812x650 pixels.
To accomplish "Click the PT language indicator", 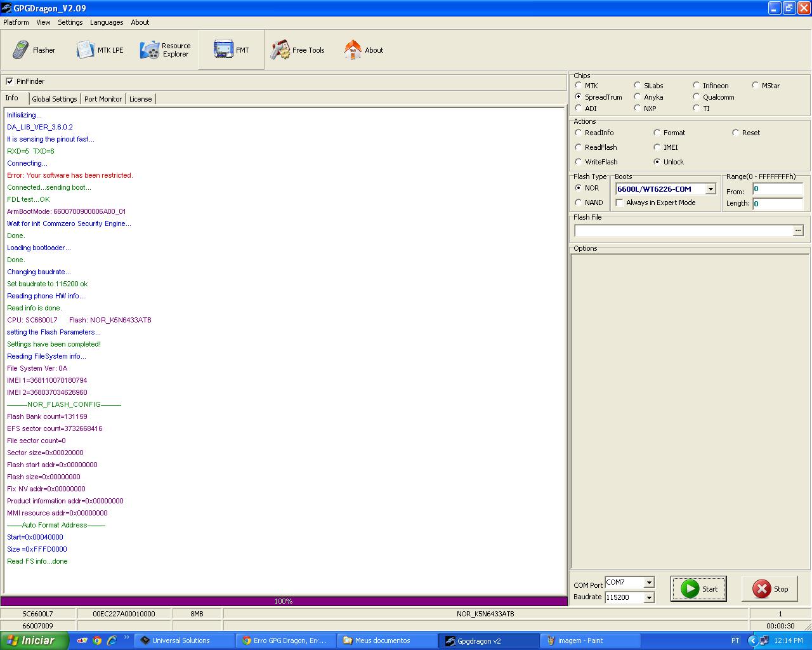I will (x=735, y=640).
